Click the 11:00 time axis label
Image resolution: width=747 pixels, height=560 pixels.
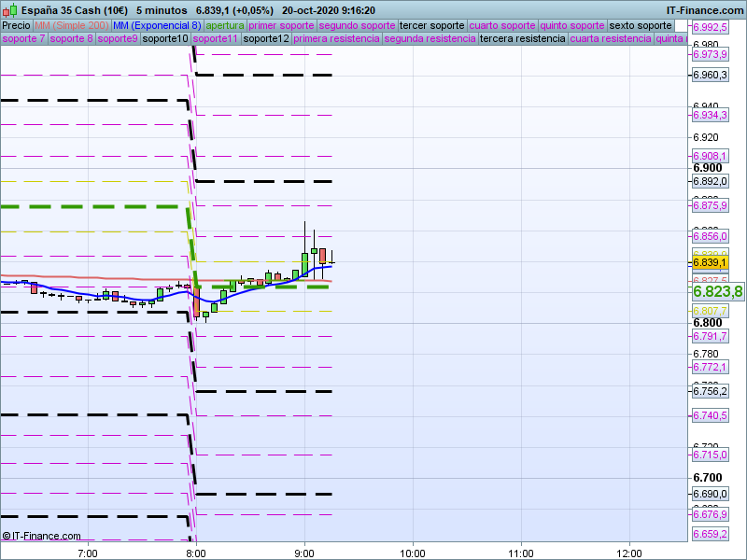click(521, 553)
